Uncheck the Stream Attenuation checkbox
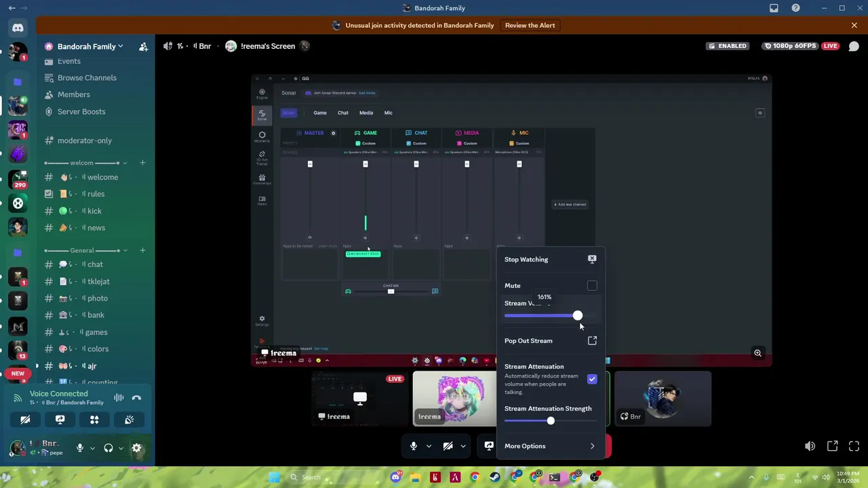 tap(592, 379)
